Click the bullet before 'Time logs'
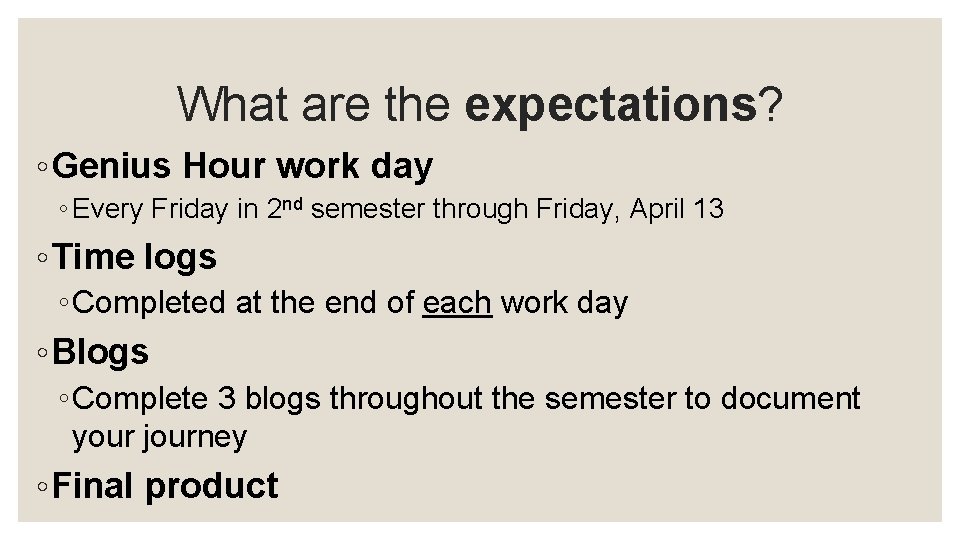960x540 pixels. click(42, 258)
